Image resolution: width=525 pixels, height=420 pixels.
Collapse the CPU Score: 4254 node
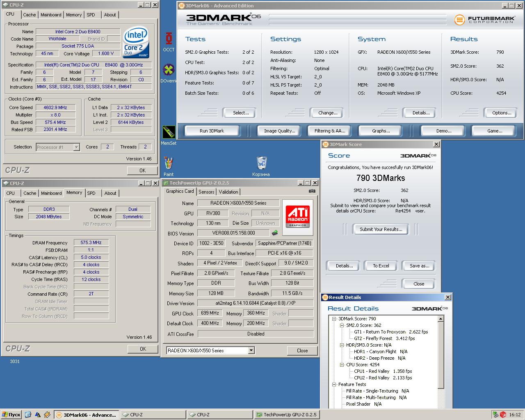tap(342, 365)
